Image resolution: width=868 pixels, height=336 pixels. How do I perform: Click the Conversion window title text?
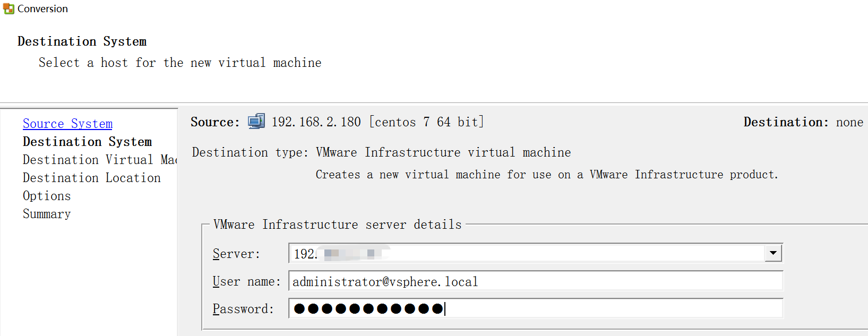(x=42, y=8)
